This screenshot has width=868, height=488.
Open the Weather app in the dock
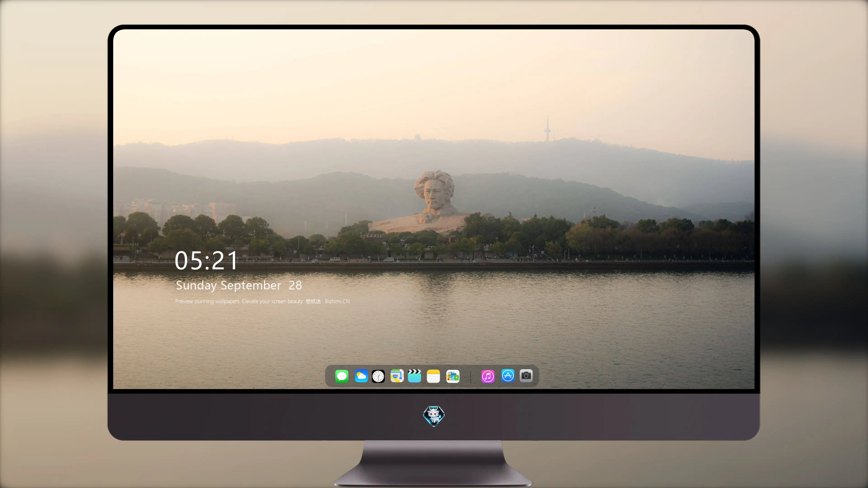click(361, 376)
